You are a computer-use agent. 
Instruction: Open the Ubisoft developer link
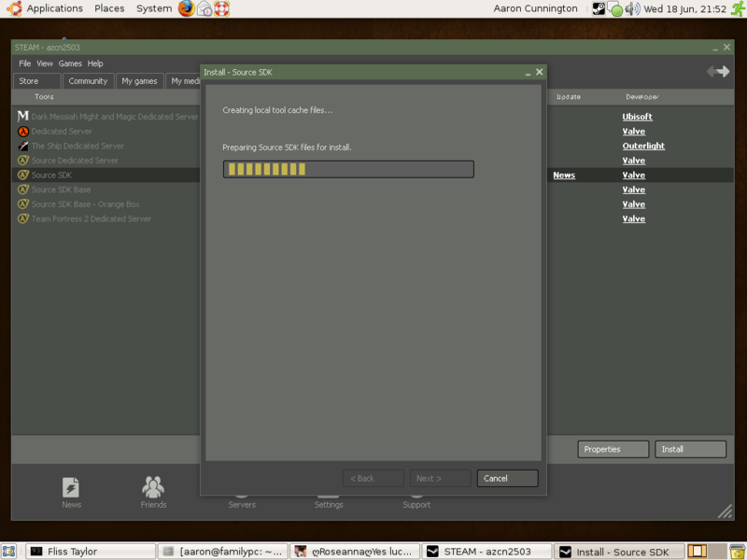637,117
